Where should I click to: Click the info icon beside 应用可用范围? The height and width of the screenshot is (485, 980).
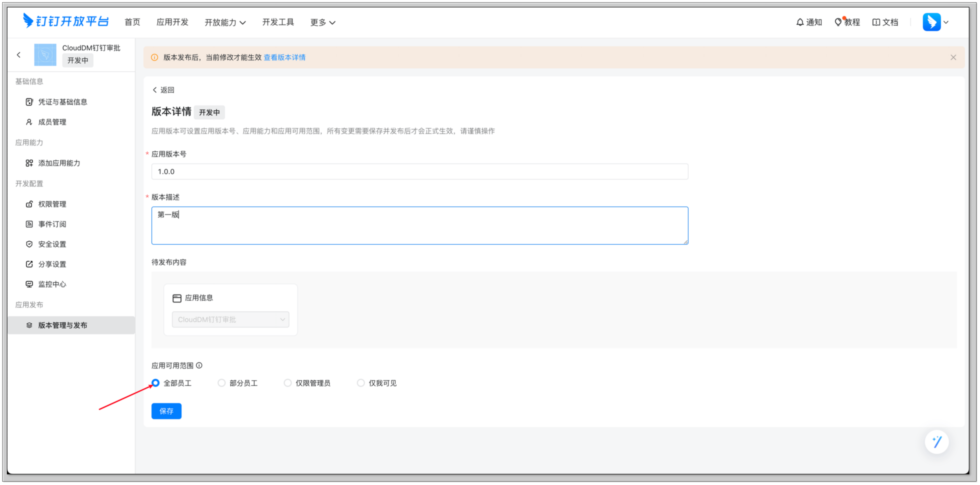pos(199,366)
